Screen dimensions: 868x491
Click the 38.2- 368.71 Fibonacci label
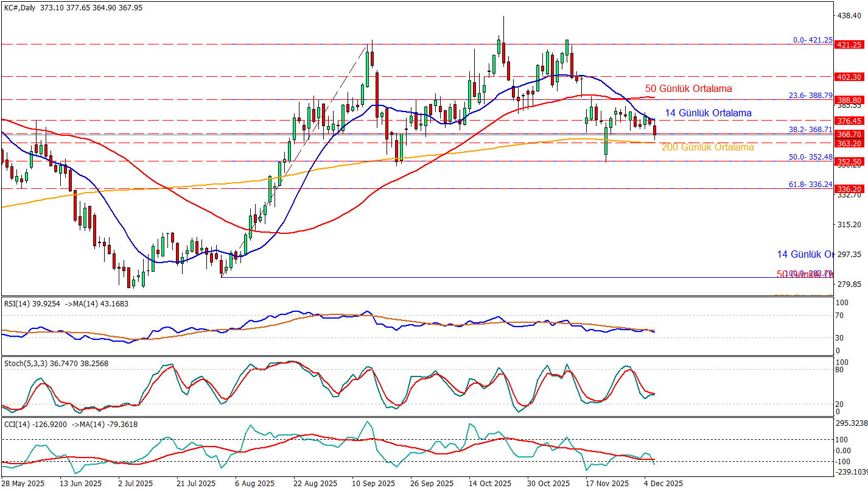810,130
